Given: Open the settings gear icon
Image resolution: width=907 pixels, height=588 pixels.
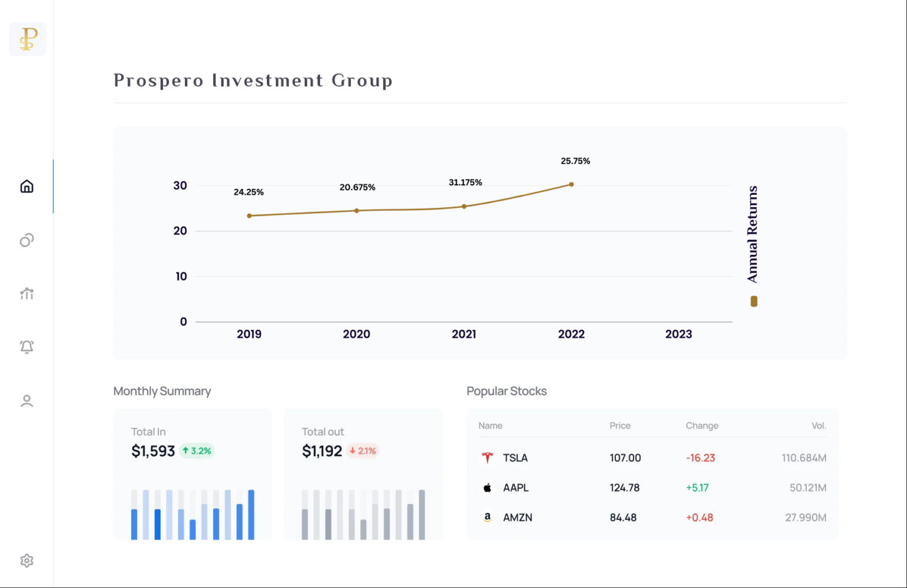Looking at the screenshot, I should [x=27, y=560].
